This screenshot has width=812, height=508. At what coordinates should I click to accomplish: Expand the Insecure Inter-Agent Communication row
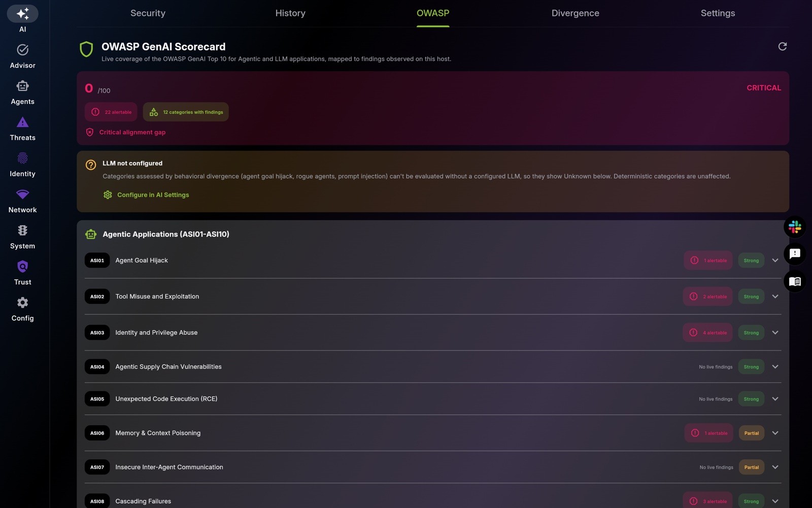click(775, 467)
